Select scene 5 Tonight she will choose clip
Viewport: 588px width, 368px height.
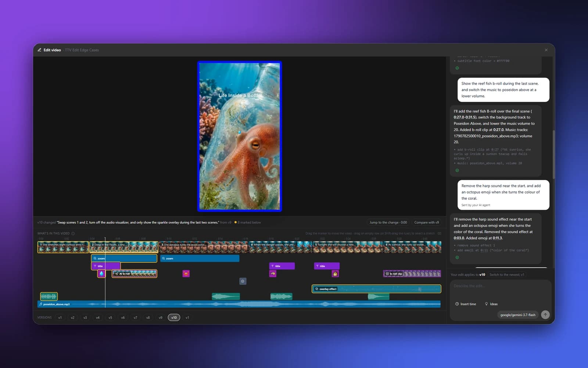[x=348, y=247]
